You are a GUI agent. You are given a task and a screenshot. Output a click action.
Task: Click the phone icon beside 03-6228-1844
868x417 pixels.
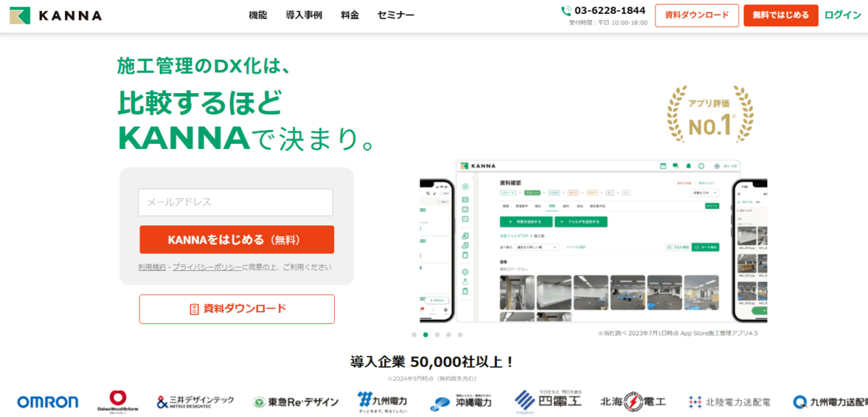pos(566,11)
